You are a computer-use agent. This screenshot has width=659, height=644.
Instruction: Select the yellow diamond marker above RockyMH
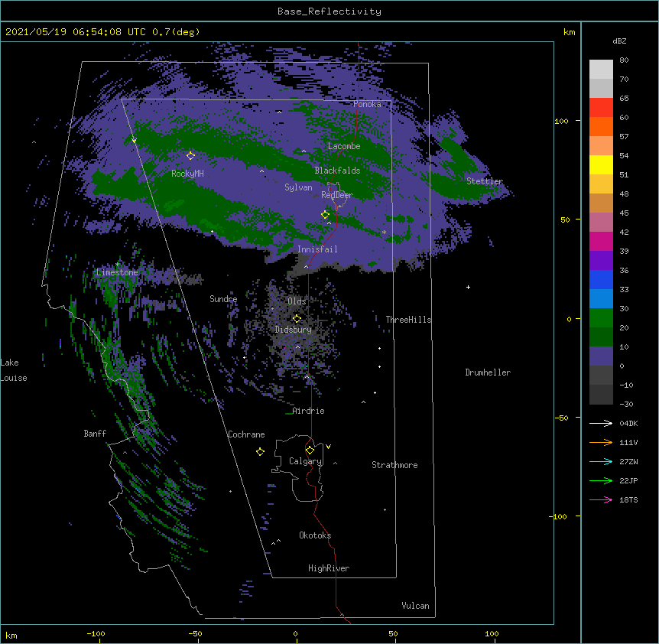coord(191,156)
